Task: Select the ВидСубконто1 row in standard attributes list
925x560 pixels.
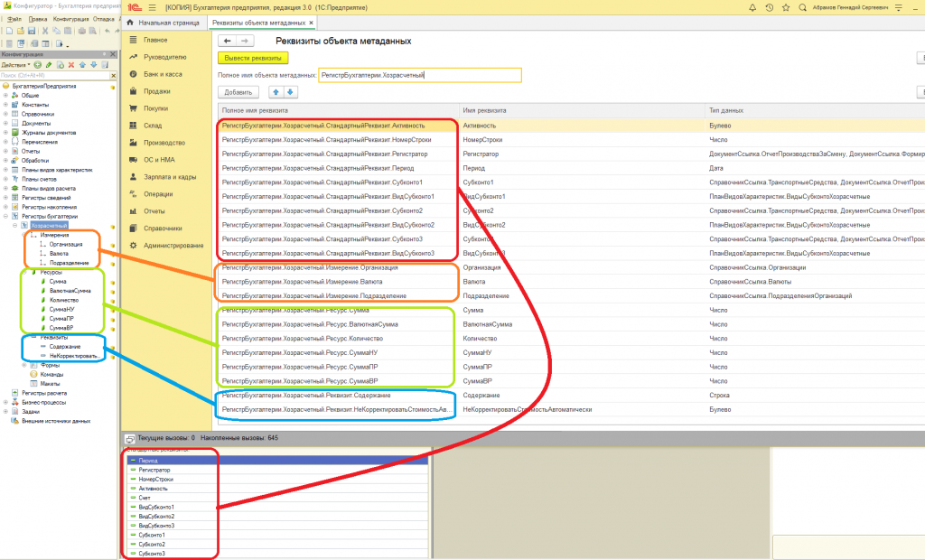Action: [277, 507]
